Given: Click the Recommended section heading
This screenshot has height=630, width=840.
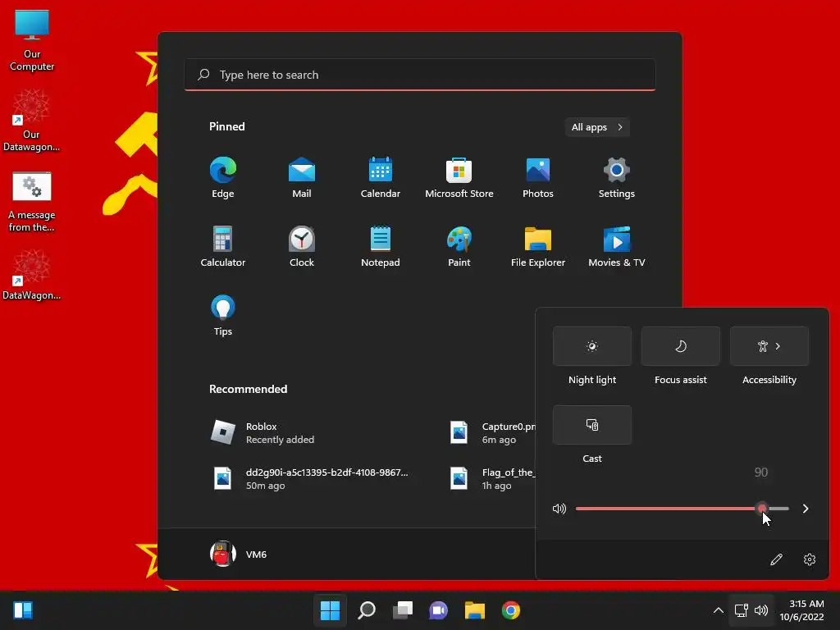Looking at the screenshot, I should (x=248, y=389).
